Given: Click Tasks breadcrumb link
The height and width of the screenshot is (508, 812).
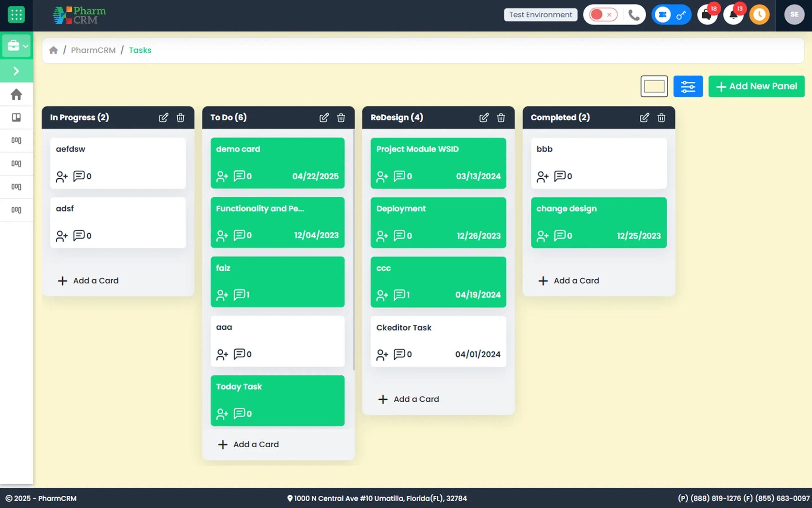Looking at the screenshot, I should [x=140, y=50].
